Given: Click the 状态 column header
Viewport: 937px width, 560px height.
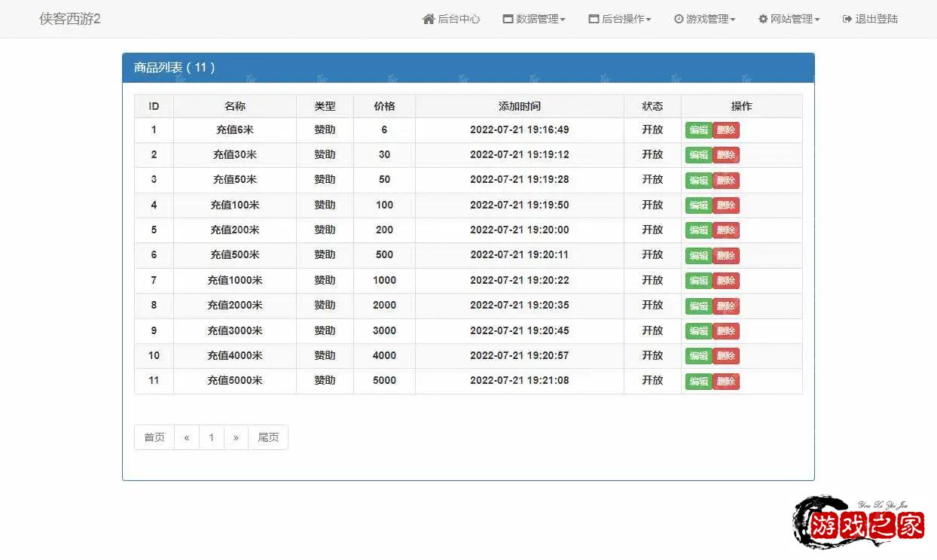Looking at the screenshot, I should coord(652,106).
